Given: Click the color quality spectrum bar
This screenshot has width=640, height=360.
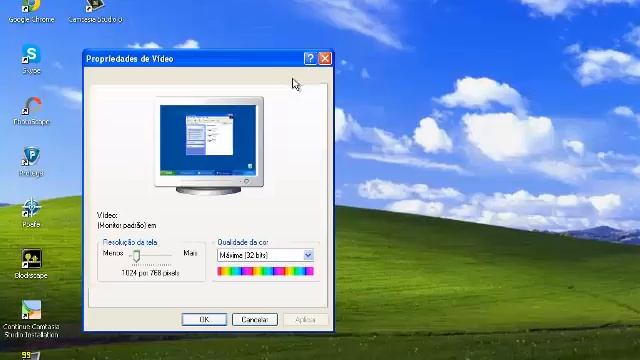Looking at the screenshot, I should (265, 271).
